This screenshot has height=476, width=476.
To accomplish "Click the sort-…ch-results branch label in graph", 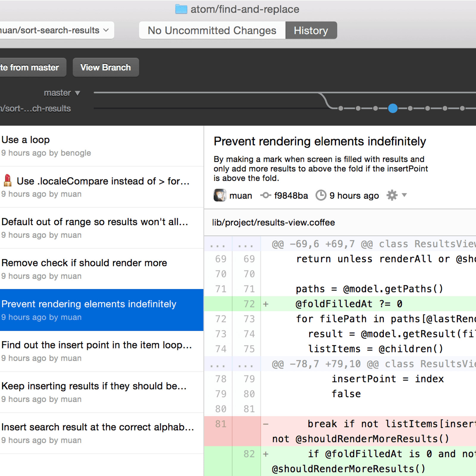I will click(35, 109).
